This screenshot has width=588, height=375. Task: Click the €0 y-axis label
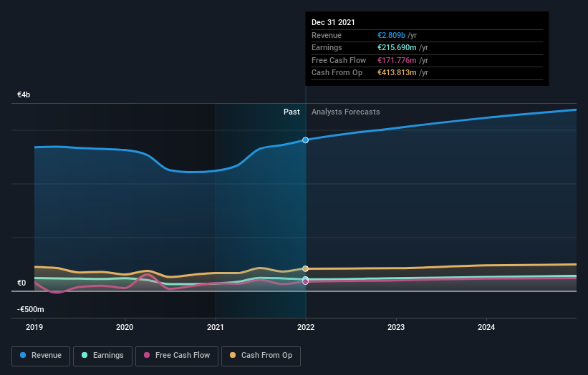coord(21,283)
